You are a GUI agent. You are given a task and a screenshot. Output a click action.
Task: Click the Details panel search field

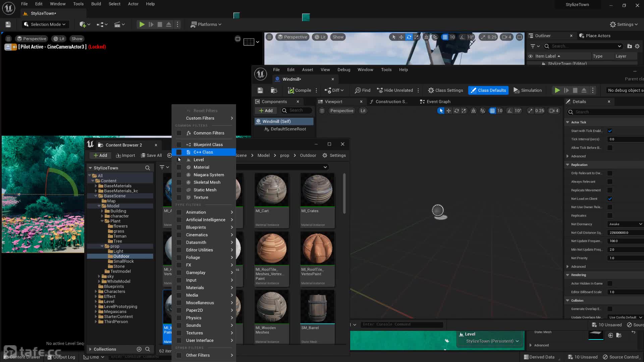point(605,112)
